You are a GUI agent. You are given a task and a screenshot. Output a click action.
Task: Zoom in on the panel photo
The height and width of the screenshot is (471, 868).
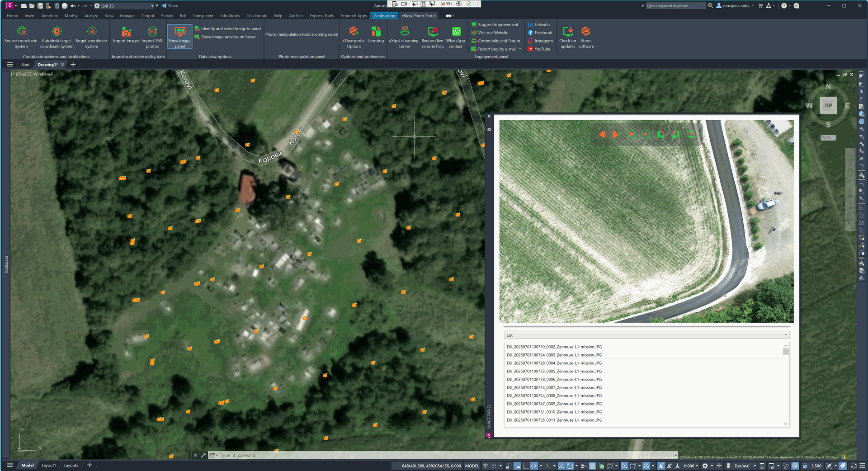point(631,135)
